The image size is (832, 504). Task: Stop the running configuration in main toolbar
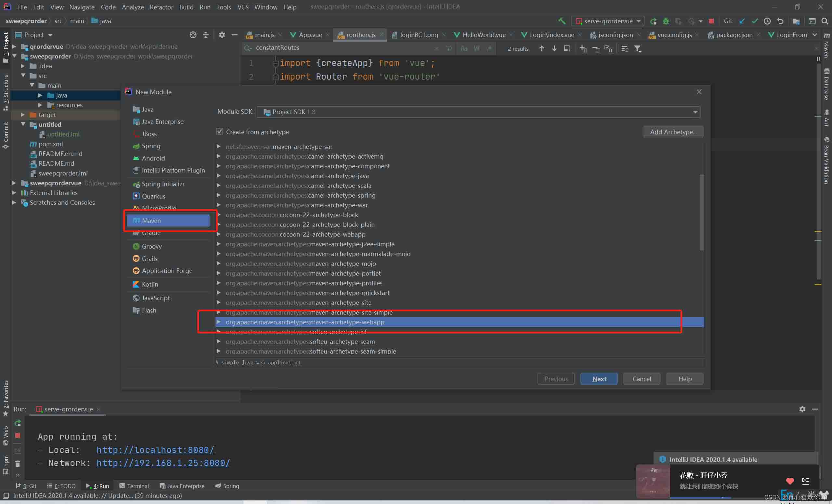pos(711,21)
